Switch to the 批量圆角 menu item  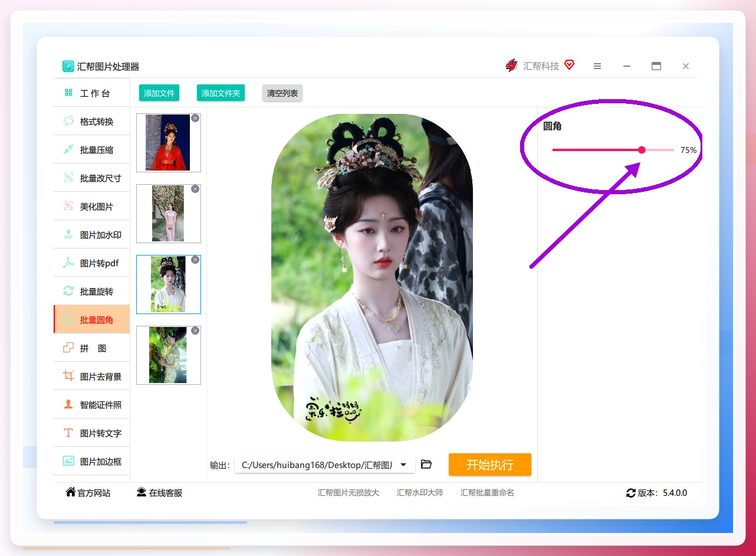(91, 319)
